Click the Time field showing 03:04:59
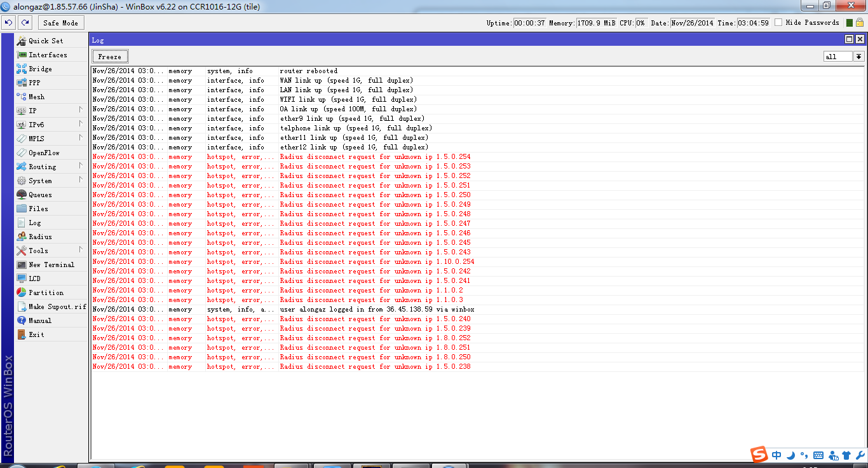868x468 pixels. 754,23
